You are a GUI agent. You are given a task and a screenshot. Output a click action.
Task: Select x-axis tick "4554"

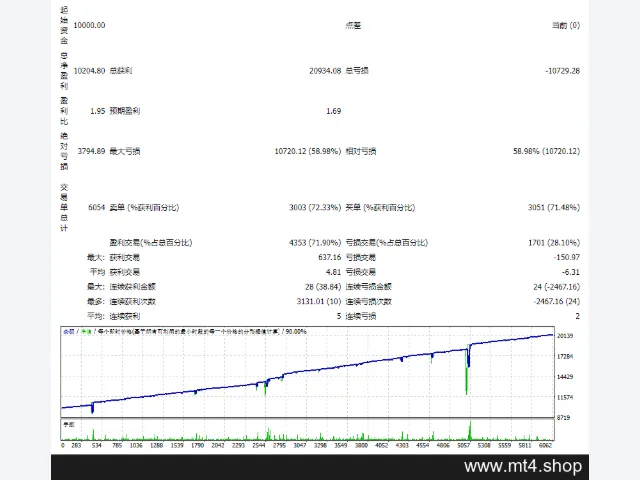[422, 445]
